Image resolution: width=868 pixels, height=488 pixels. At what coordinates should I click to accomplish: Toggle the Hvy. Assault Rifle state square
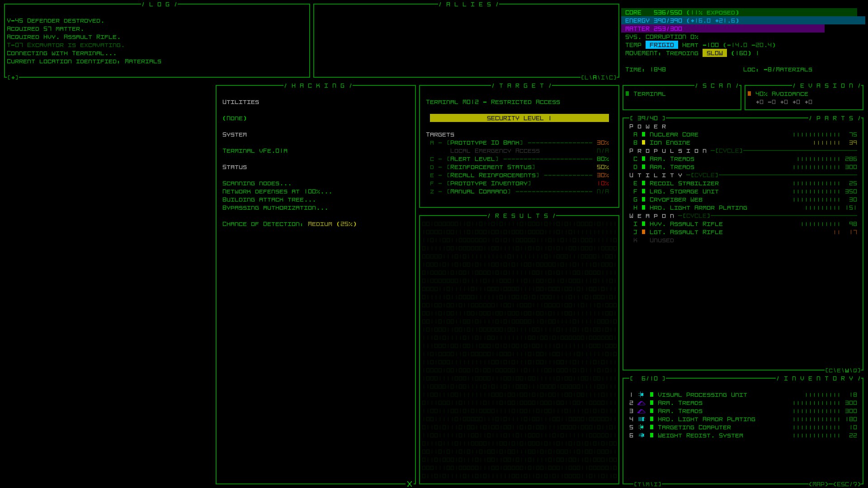[x=643, y=224]
